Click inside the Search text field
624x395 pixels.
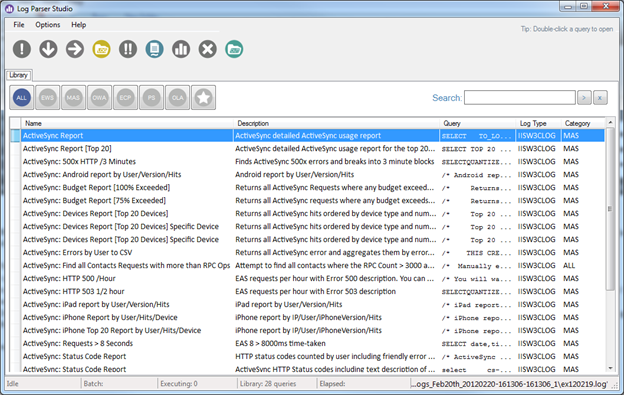[x=520, y=97]
